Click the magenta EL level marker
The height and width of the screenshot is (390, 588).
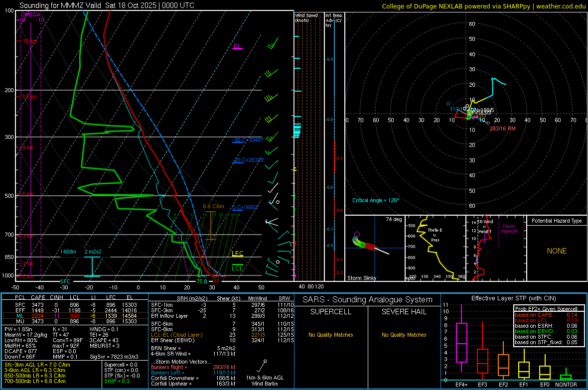click(x=237, y=47)
